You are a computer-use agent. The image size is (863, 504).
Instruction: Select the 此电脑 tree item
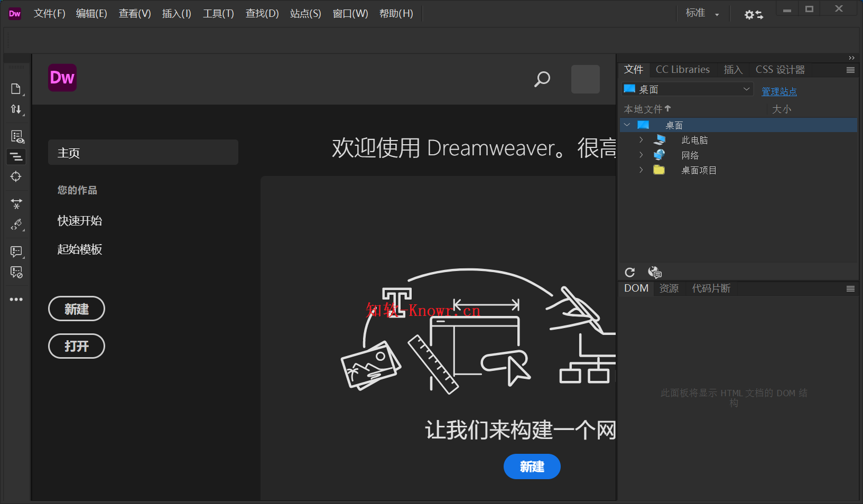(x=694, y=140)
